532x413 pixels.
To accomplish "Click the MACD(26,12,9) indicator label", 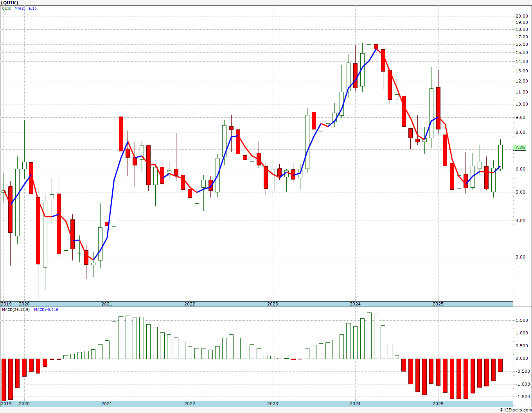I will [16, 310].
